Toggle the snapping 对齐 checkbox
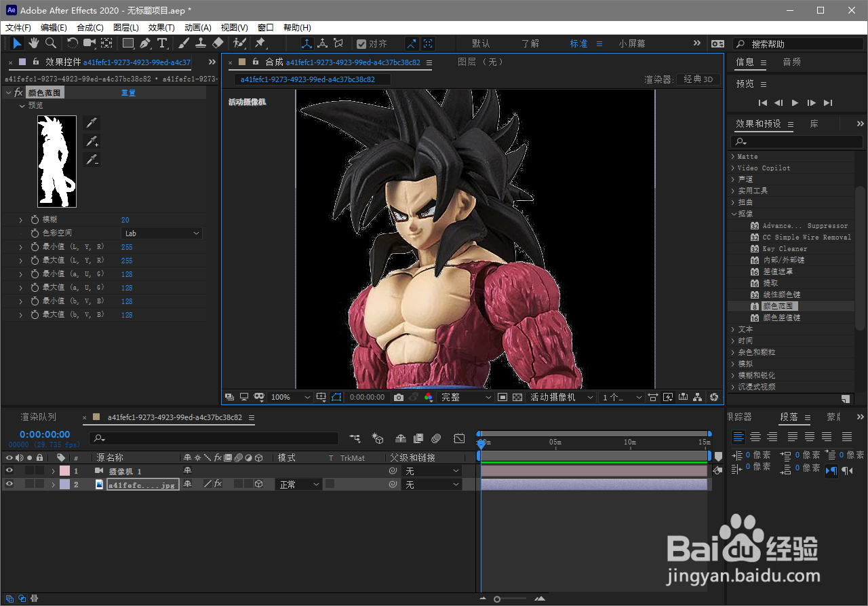This screenshot has width=868, height=606. (361, 43)
